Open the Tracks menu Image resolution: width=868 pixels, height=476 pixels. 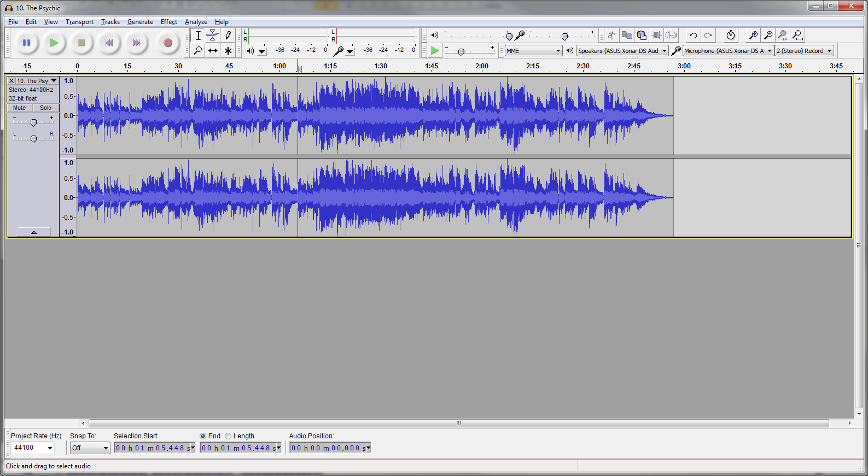click(x=110, y=22)
